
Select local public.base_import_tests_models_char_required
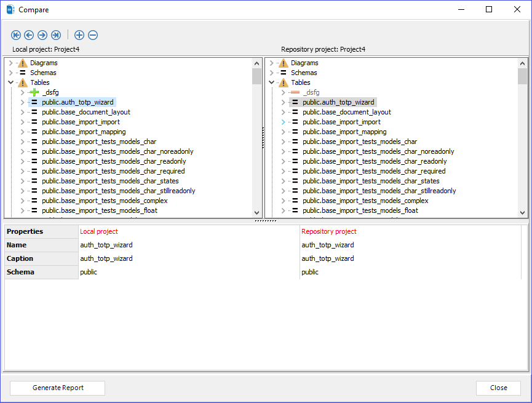tap(113, 171)
